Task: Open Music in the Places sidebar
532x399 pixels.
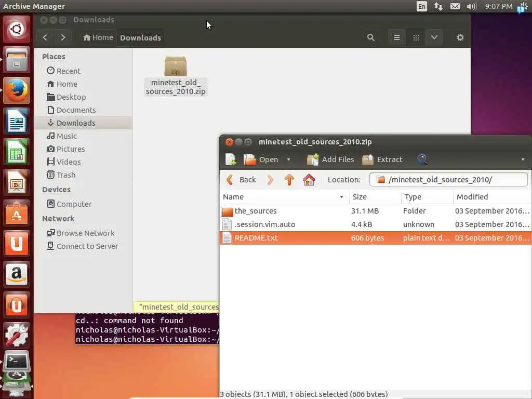Action: coord(83,136)
